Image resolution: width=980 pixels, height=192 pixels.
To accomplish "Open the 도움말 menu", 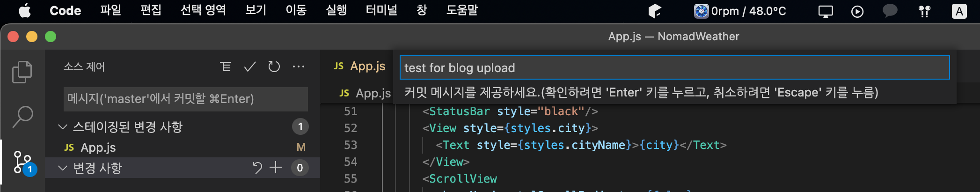I will click(462, 10).
